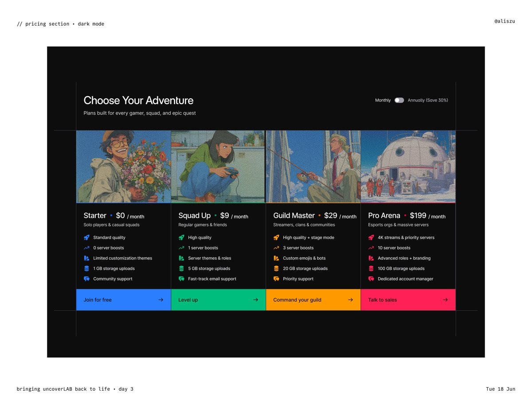Open the Squad Up gamer girl image

[218, 167]
